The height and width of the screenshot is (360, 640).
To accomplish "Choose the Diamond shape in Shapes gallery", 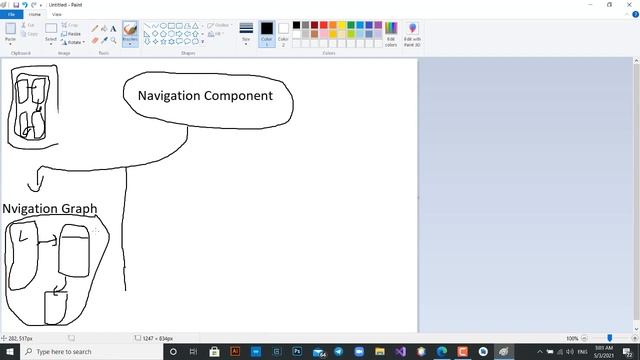I will 155,33.
